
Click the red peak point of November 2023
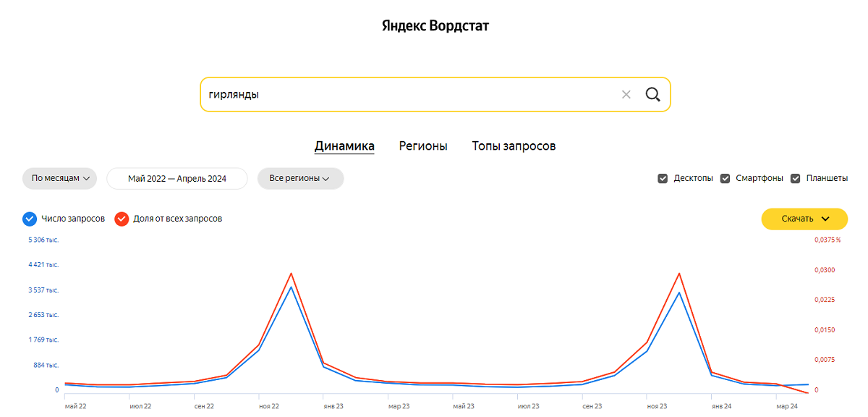tap(678, 274)
